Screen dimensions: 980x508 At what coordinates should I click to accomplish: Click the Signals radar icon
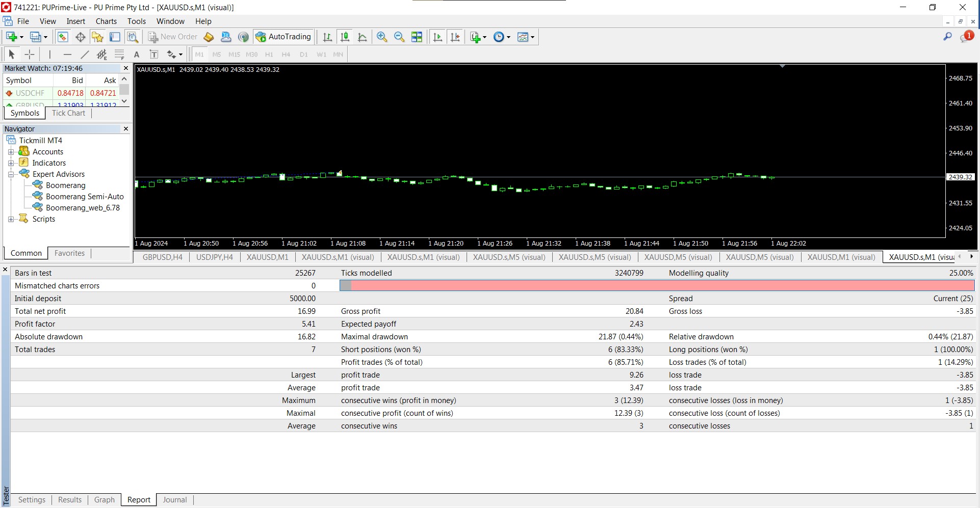pyautogui.click(x=243, y=37)
